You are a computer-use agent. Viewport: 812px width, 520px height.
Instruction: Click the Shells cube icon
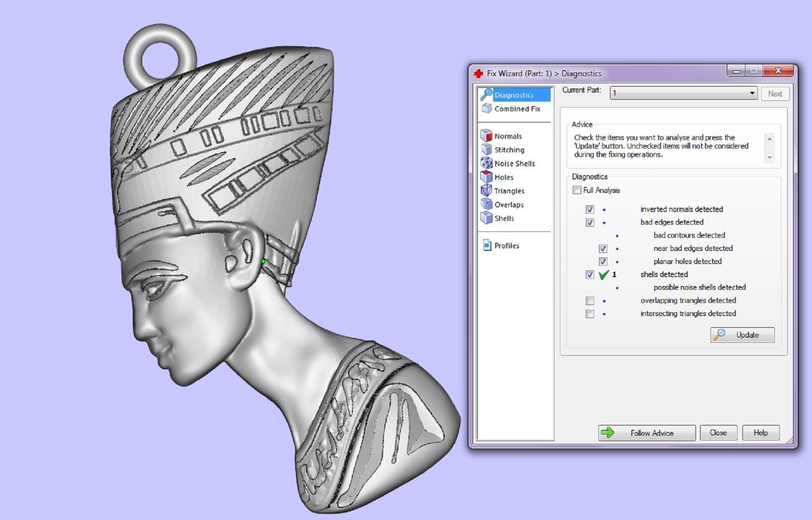click(x=487, y=218)
